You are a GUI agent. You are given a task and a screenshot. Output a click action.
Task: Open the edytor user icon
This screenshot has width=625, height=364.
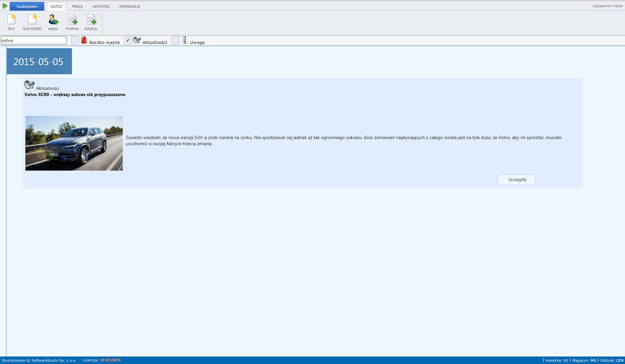point(53,20)
